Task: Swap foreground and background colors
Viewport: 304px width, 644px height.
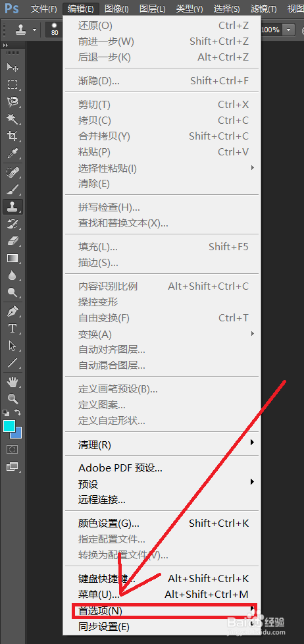Action: [x=18, y=412]
